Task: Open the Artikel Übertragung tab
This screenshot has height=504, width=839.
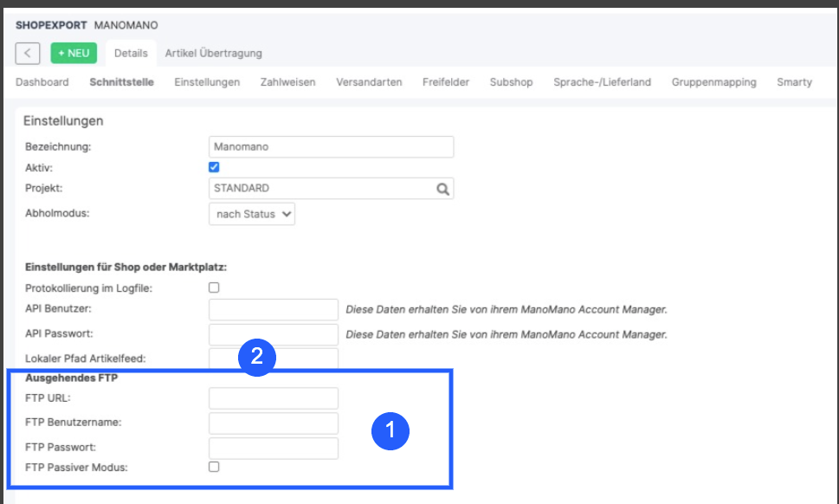Action: 214,53
